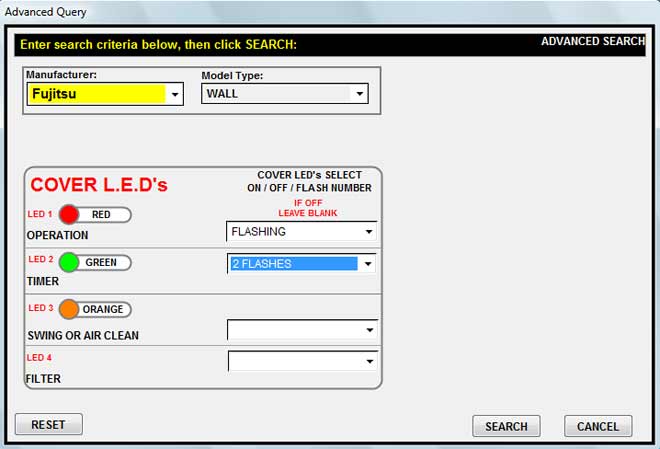Expand the Timer LED dropdown arrow

click(x=368, y=265)
